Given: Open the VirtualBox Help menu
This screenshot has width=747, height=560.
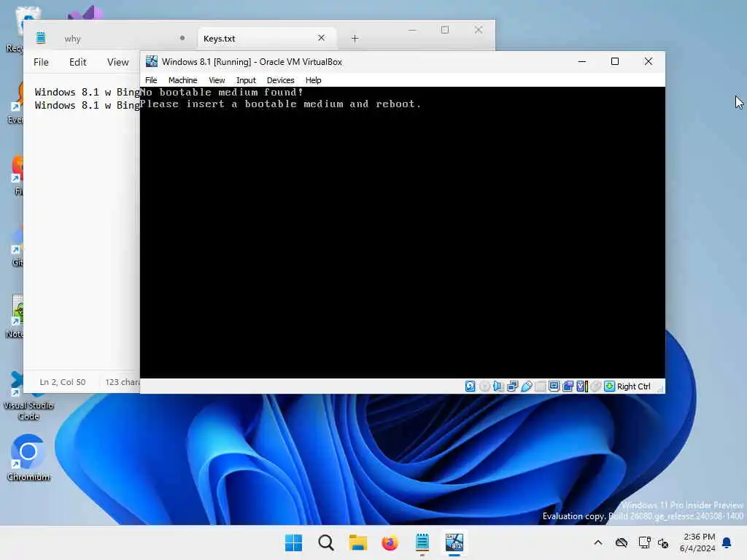Looking at the screenshot, I should [314, 80].
